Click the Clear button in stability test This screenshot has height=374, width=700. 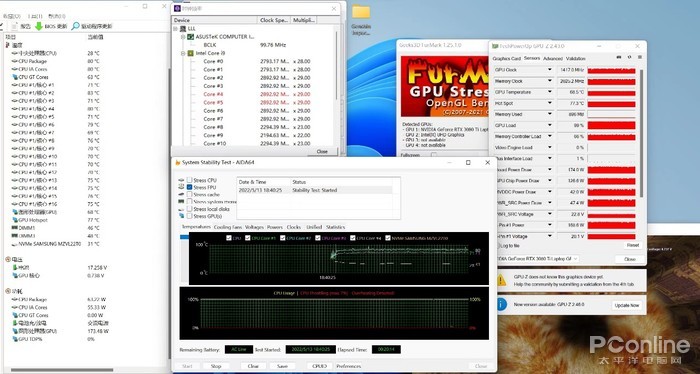coord(253,366)
